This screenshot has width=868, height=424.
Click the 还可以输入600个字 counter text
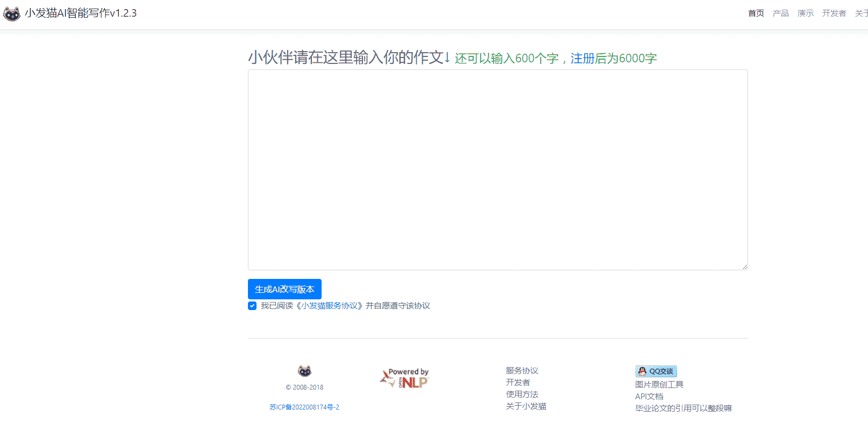pyautogui.click(x=507, y=58)
